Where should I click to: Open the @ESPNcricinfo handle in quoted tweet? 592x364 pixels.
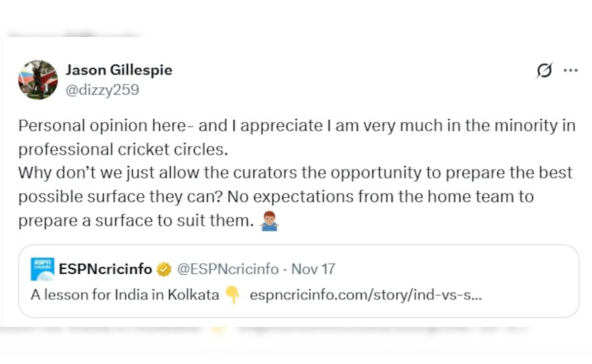click(227, 269)
